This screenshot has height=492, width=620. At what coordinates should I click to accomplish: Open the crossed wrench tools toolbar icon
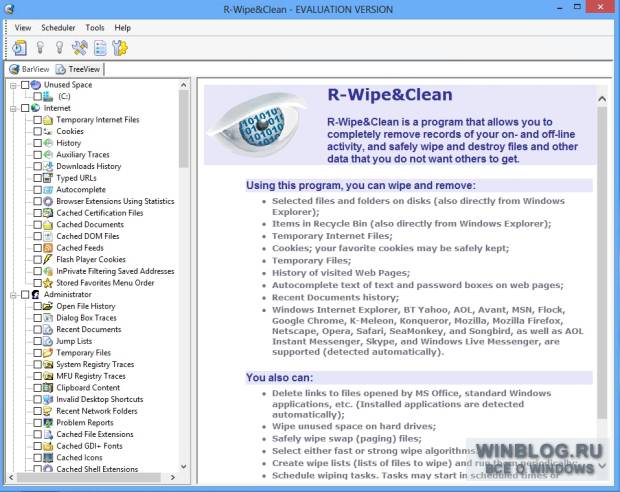point(79,48)
